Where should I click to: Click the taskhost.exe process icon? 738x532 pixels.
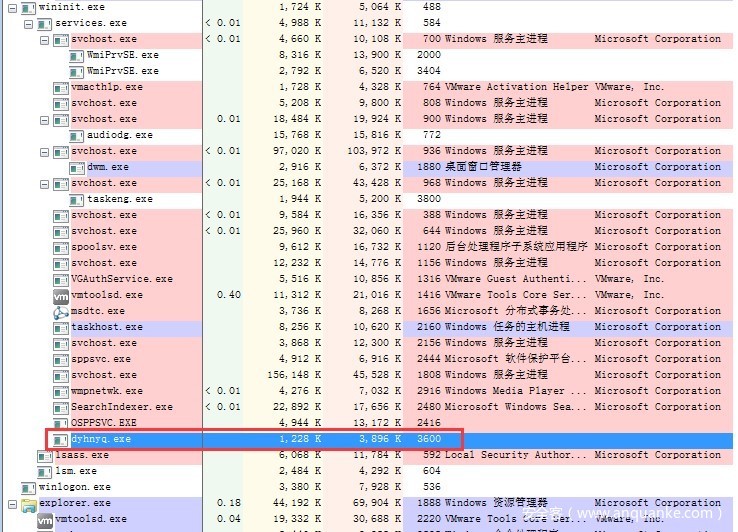[x=61, y=327]
